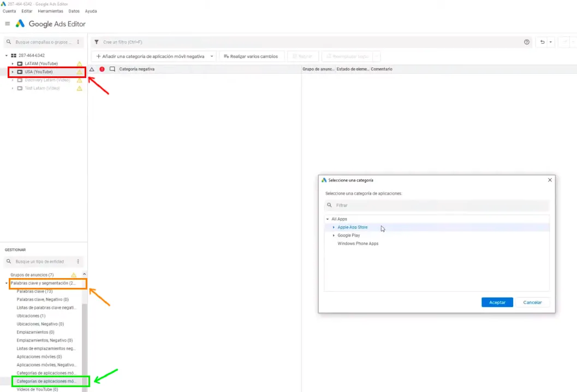Open campaign search options three-dot menu
Image resolution: width=577 pixels, height=392 pixels.
(x=78, y=42)
